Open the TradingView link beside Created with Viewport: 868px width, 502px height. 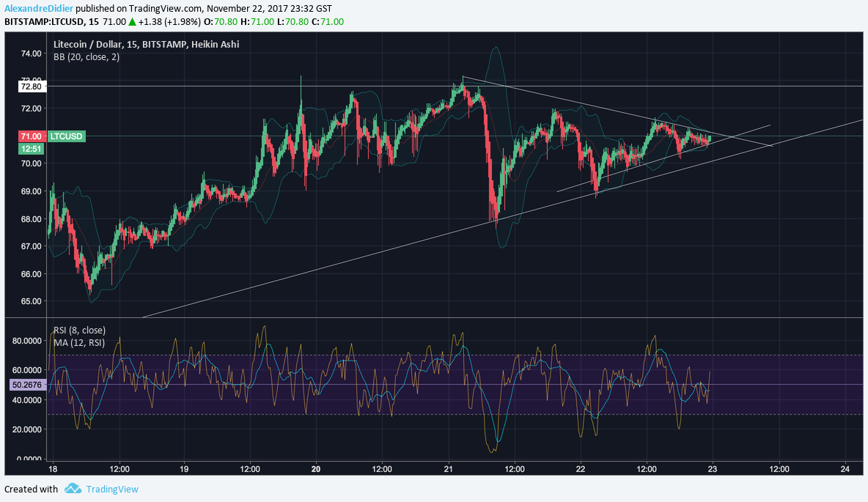click(112, 490)
